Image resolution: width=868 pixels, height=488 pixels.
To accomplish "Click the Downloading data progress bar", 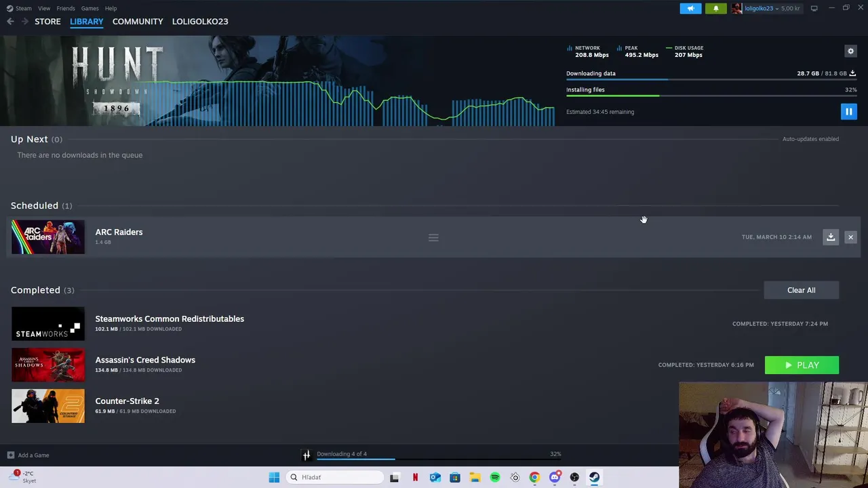I will [x=711, y=80].
